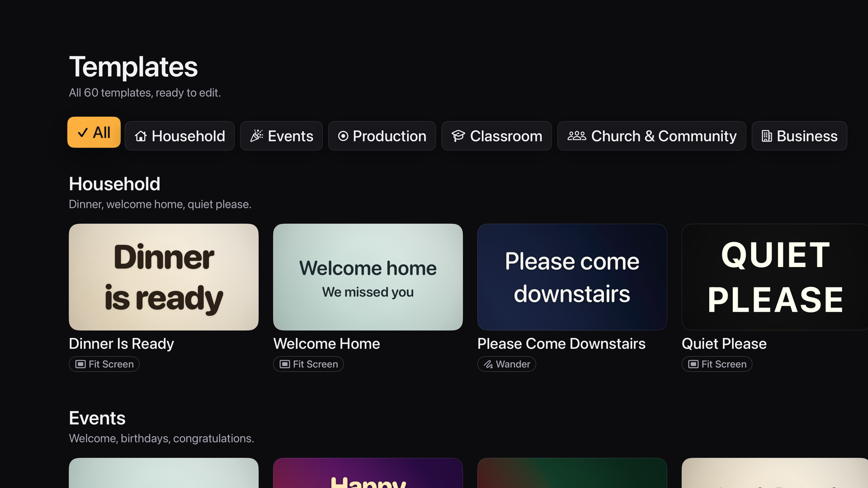
Task: Filter templates by Events
Action: [281, 136]
